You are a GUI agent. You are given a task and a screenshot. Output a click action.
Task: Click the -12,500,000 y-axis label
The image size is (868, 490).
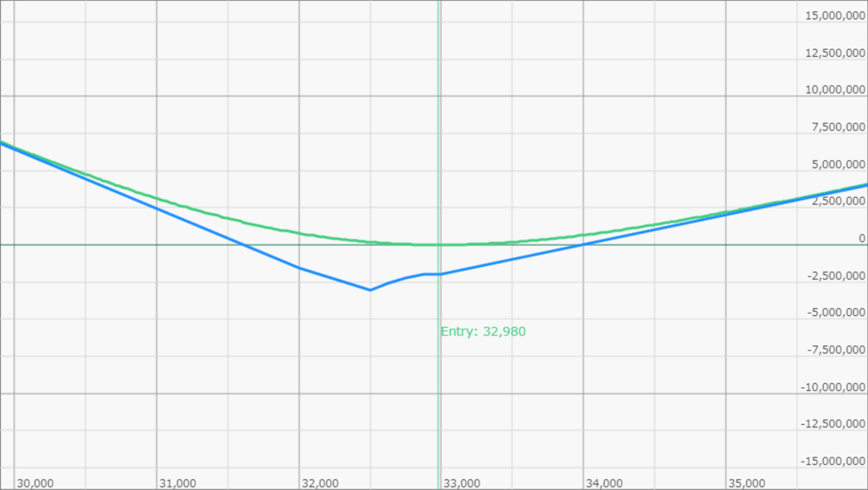pos(833,424)
